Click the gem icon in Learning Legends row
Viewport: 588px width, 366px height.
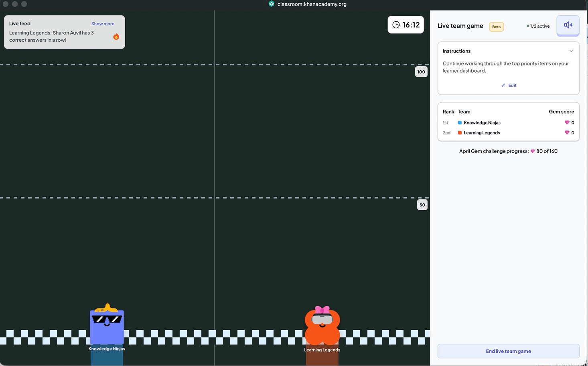(567, 133)
